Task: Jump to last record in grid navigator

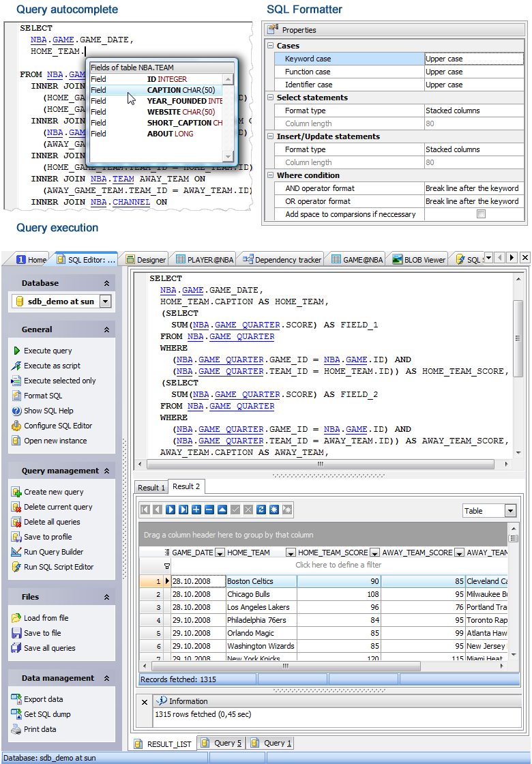Action: click(x=183, y=510)
